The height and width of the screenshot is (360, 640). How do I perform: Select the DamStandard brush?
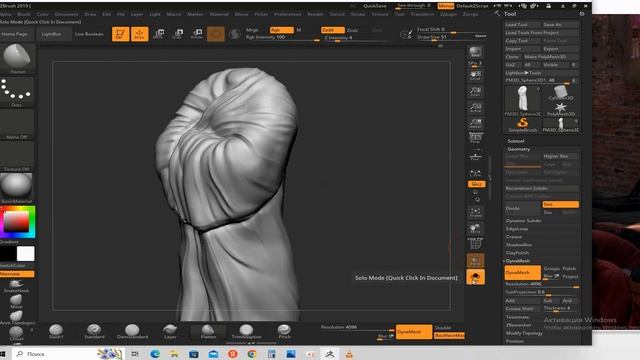(x=132, y=331)
